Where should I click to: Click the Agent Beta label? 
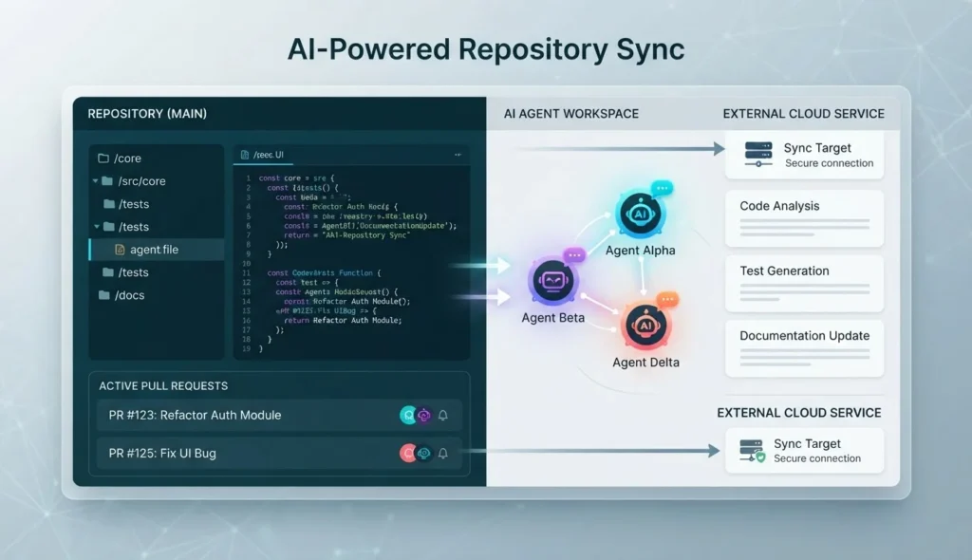553,318
